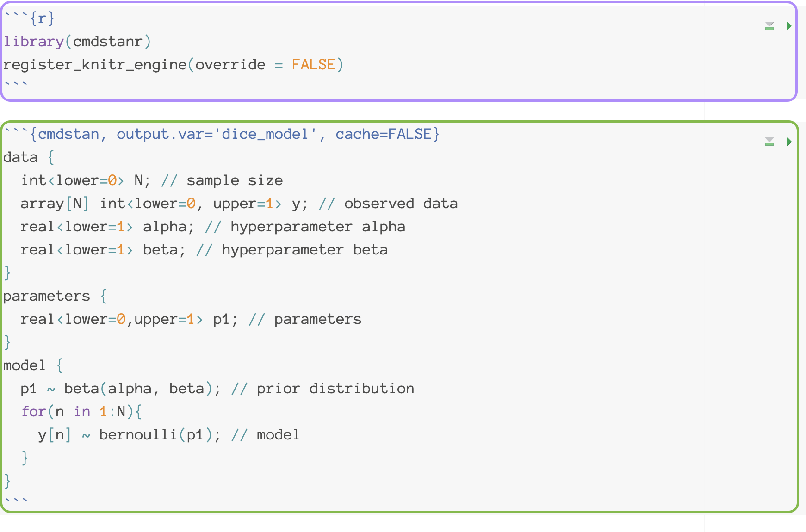Image resolution: width=806 pixels, height=532 pixels.
Task: Click the 'parameters' block keyword
Action: point(47,296)
